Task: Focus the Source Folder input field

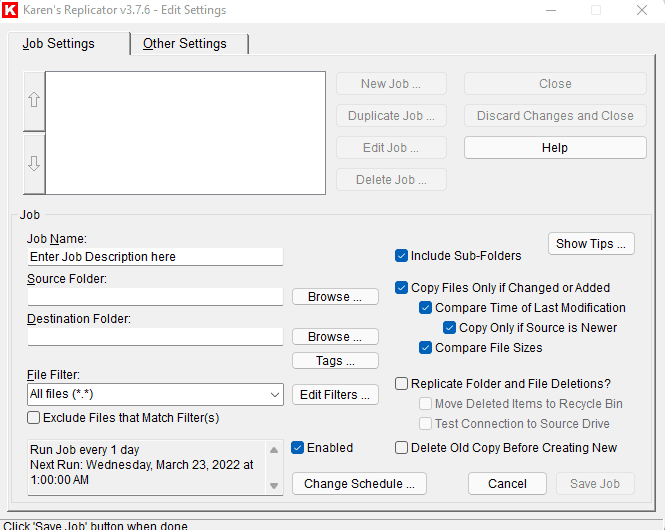Action: point(155,296)
